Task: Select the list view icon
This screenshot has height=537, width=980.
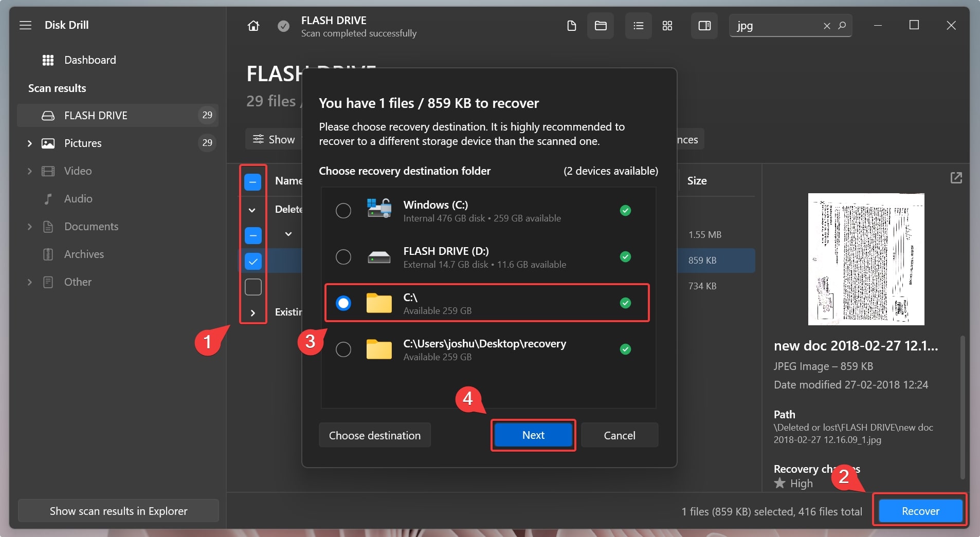Action: coord(638,26)
